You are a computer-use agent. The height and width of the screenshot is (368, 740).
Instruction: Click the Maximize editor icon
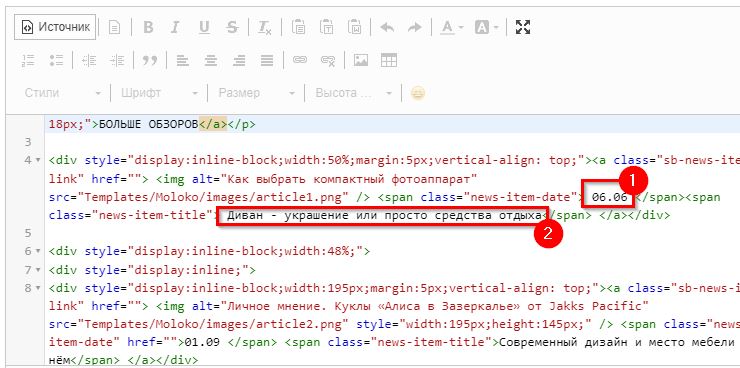pos(522,27)
